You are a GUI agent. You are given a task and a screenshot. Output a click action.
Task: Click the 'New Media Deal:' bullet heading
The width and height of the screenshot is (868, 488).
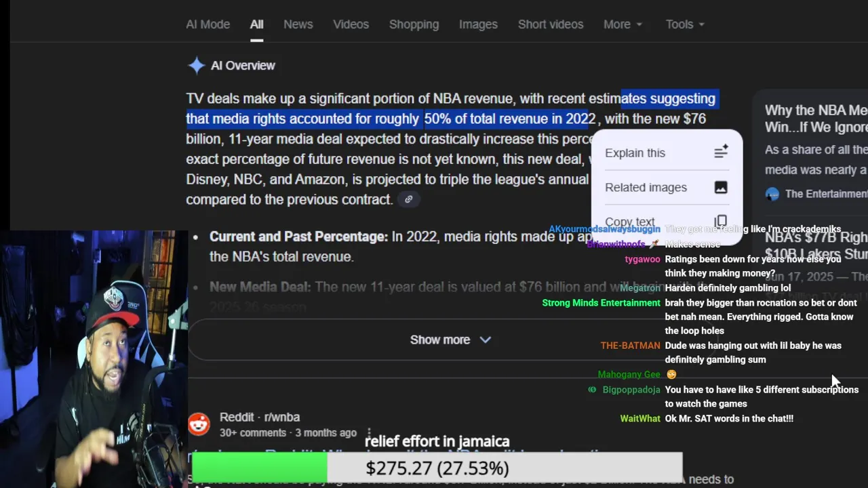[x=260, y=287]
